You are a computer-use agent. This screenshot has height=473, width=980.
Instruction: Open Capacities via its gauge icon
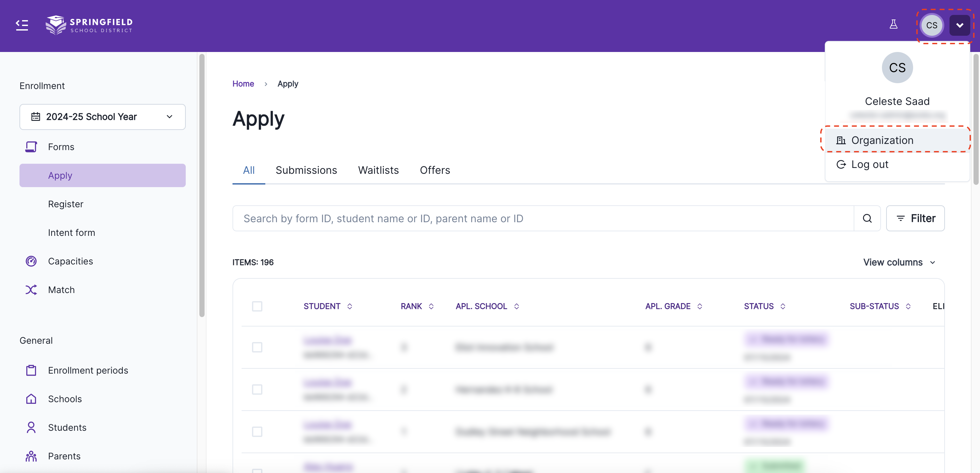point(31,262)
